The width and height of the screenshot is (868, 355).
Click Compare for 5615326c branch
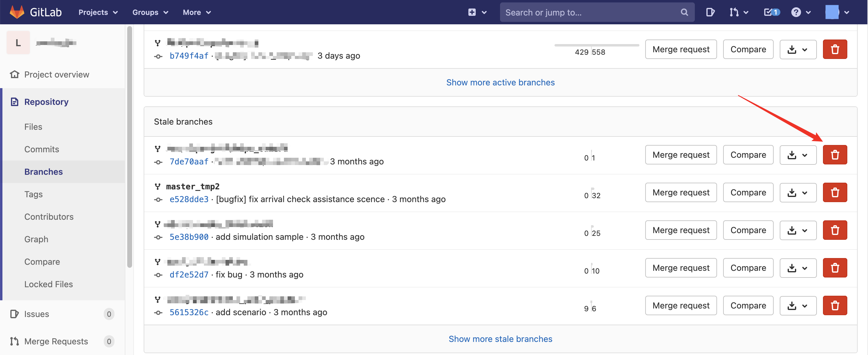748,305
